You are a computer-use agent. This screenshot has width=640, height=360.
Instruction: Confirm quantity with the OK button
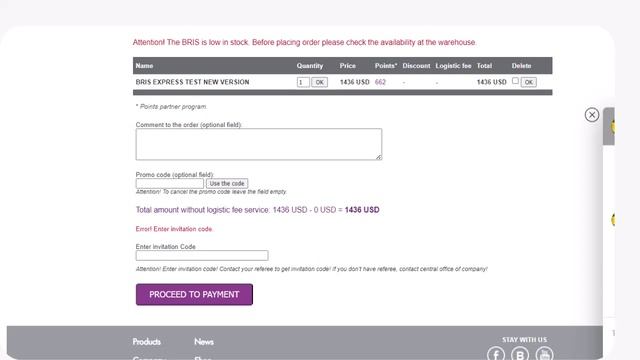320,82
